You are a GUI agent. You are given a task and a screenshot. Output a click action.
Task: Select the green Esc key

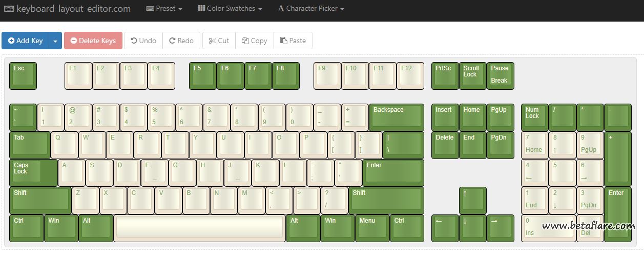23,75
